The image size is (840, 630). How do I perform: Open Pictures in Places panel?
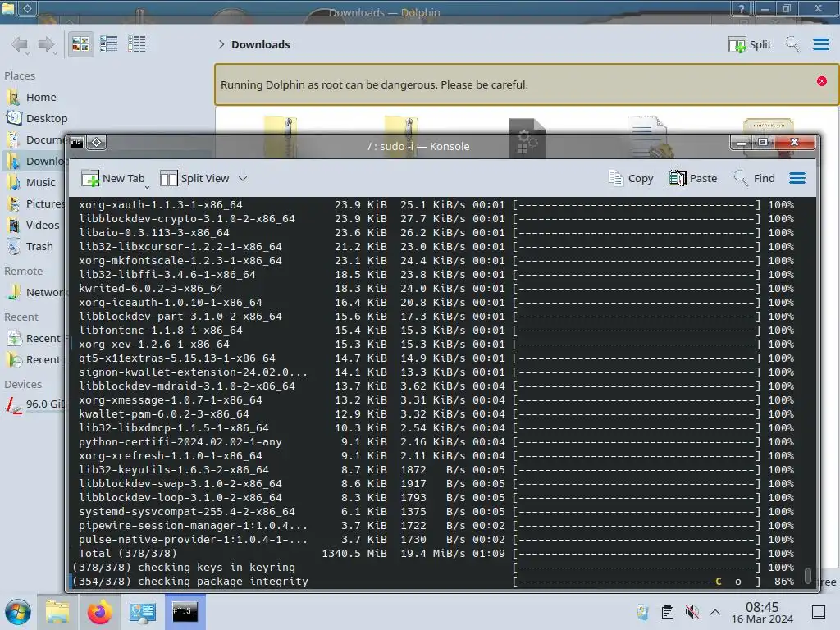point(34,204)
